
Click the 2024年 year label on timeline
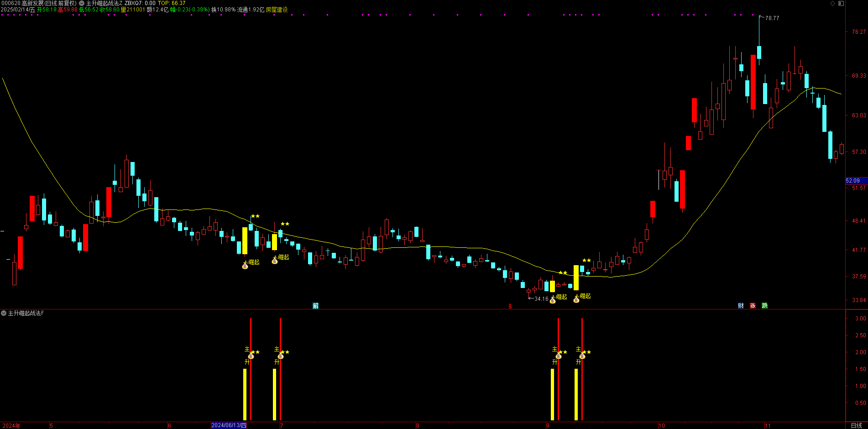click(x=11, y=426)
